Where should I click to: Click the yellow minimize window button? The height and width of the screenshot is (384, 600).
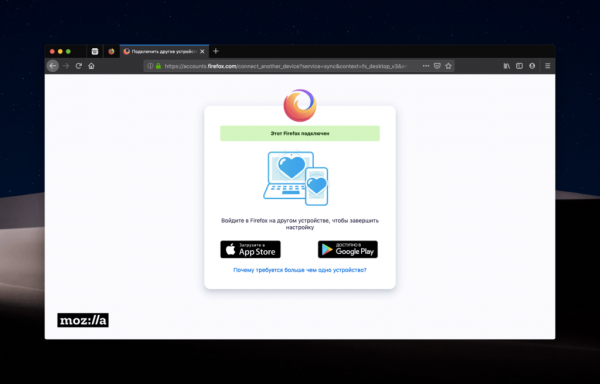tap(60, 51)
